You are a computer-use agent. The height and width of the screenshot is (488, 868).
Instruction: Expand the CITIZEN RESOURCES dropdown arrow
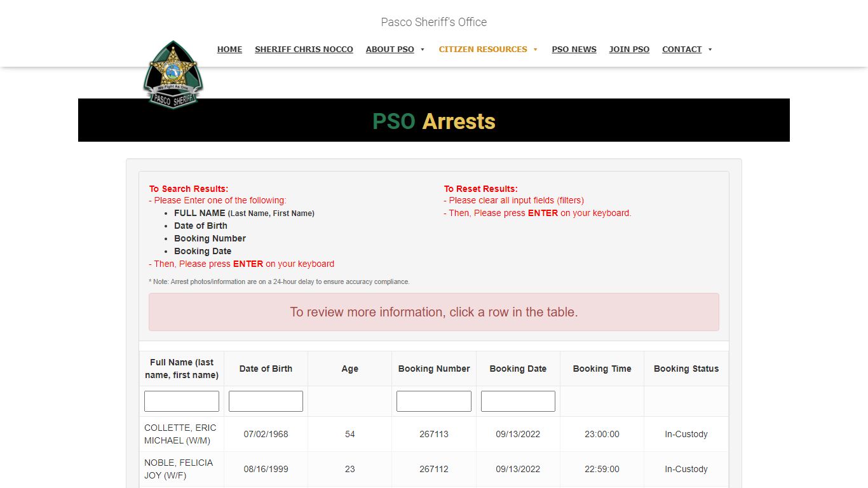536,50
